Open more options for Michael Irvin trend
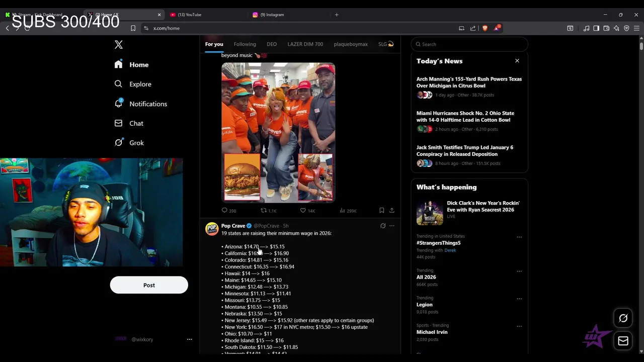This screenshot has width=644, height=362. [x=519, y=326]
